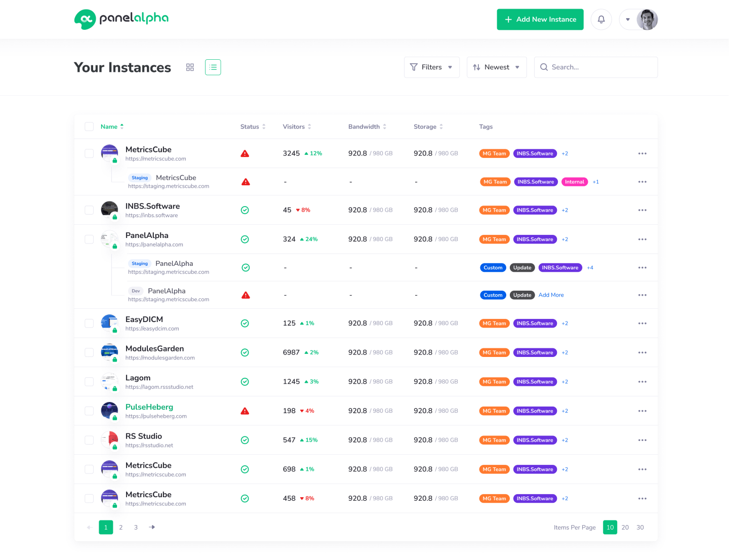
Task: Sort by Name column
Action: pos(112,127)
